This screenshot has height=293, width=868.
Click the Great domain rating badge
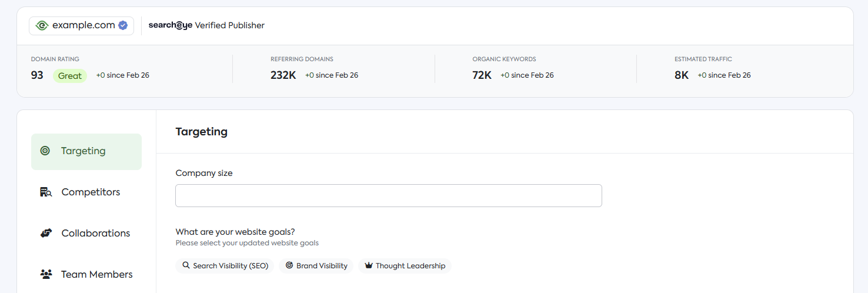(70, 76)
